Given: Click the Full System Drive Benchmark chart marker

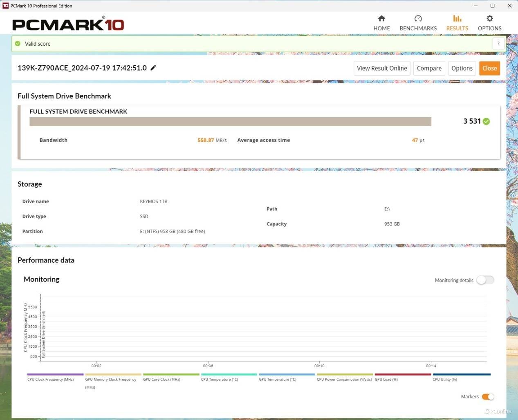Looking at the screenshot, I should (44, 335).
